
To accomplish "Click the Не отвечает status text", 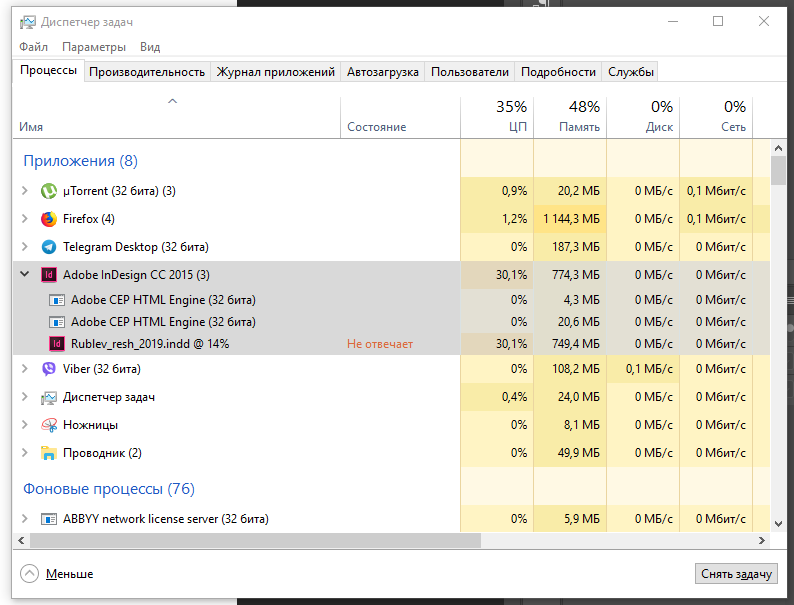I will (380, 344).
